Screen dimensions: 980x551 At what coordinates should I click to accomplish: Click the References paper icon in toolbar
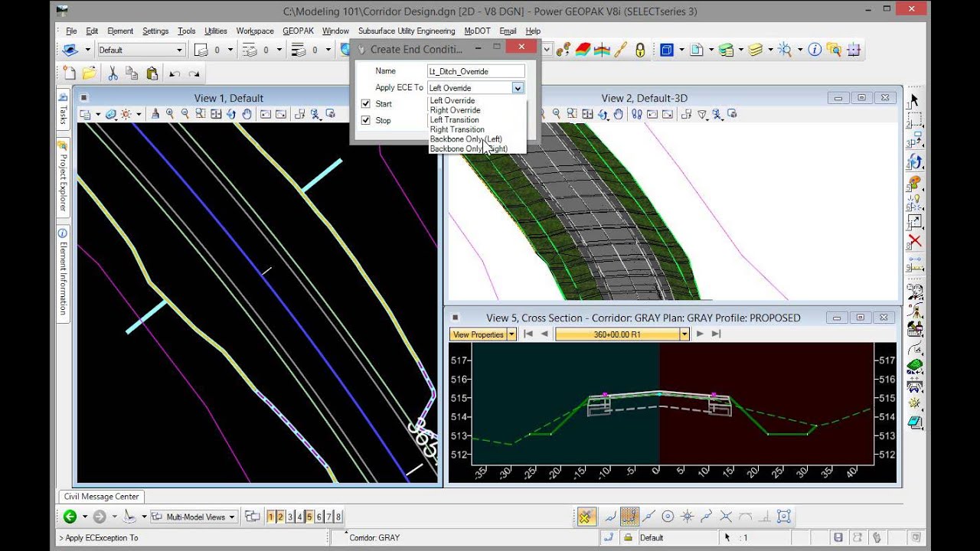696,50
